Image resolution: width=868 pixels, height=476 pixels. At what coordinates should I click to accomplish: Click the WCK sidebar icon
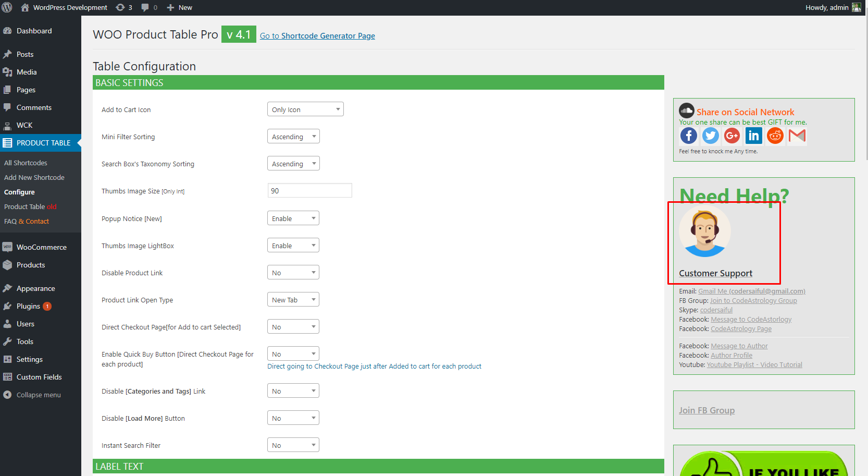tap(7, 126)
